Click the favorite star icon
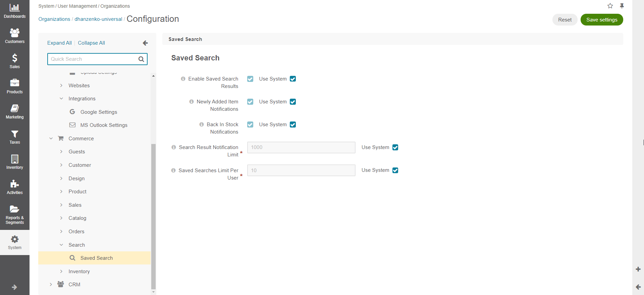This screenshot has width=644, height=295. point(610,6)
